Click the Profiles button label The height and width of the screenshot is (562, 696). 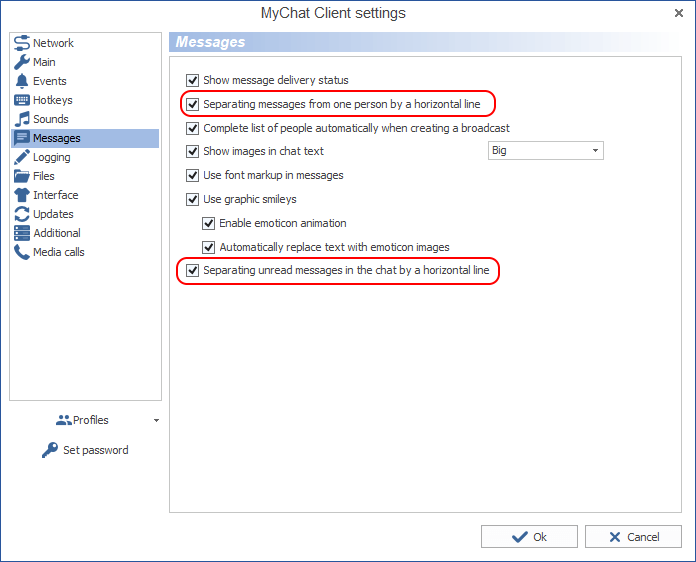[x=91, y=420]
